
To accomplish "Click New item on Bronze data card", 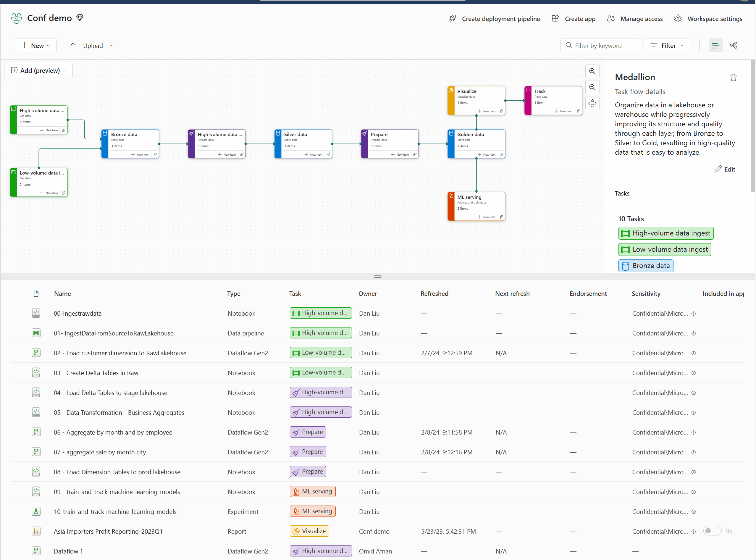I will (x=140, y=155).
